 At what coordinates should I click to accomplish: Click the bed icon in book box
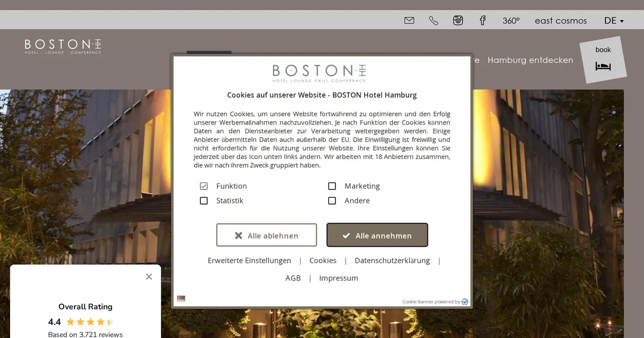click(x=603, y=67)
